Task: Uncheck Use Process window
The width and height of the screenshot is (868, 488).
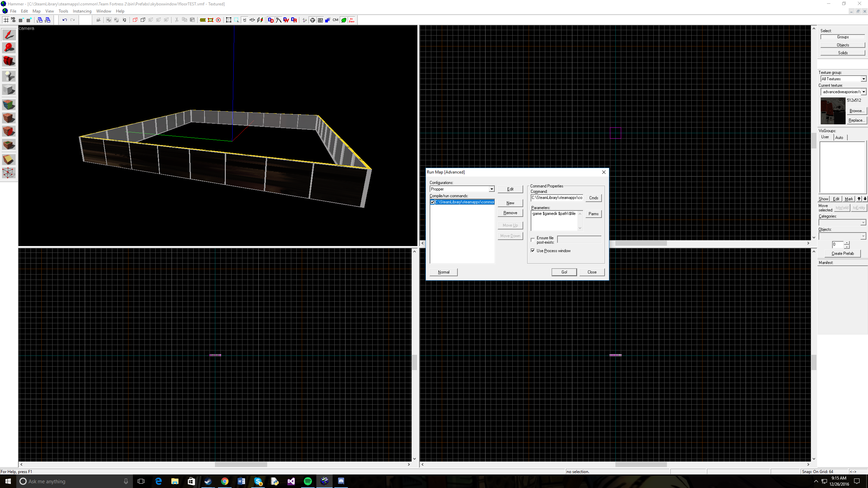Action: (x=533, y=251)
